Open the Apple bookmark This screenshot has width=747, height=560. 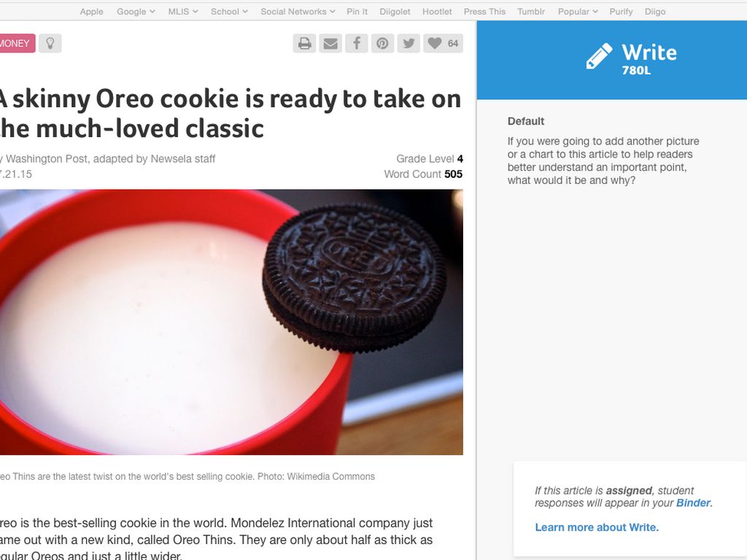pyautogui.click(x=91, y=12)
